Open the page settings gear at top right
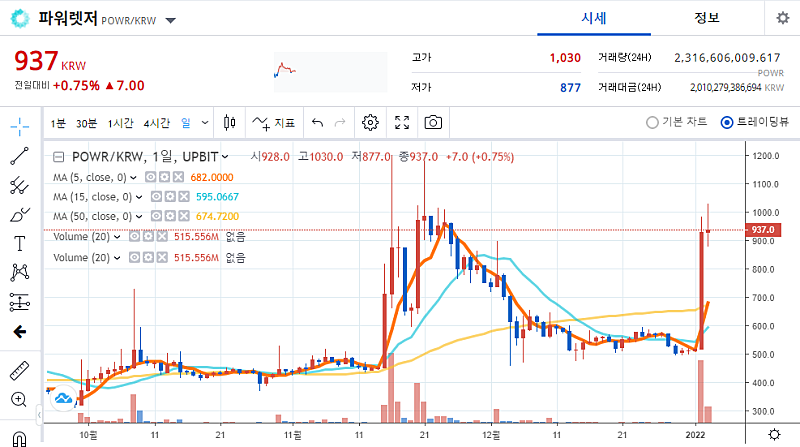Screen dimensions: 800x447 (x=783, y=18)
